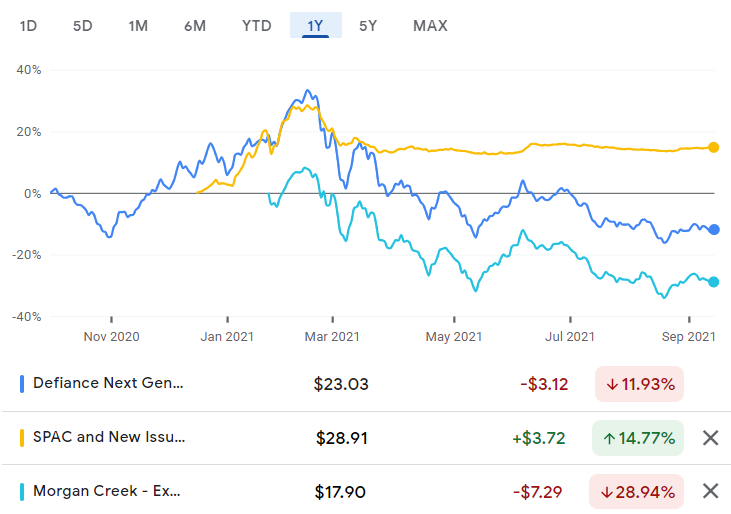Select the 5D time range
The image size is (731, 514).
pos(83,25)
